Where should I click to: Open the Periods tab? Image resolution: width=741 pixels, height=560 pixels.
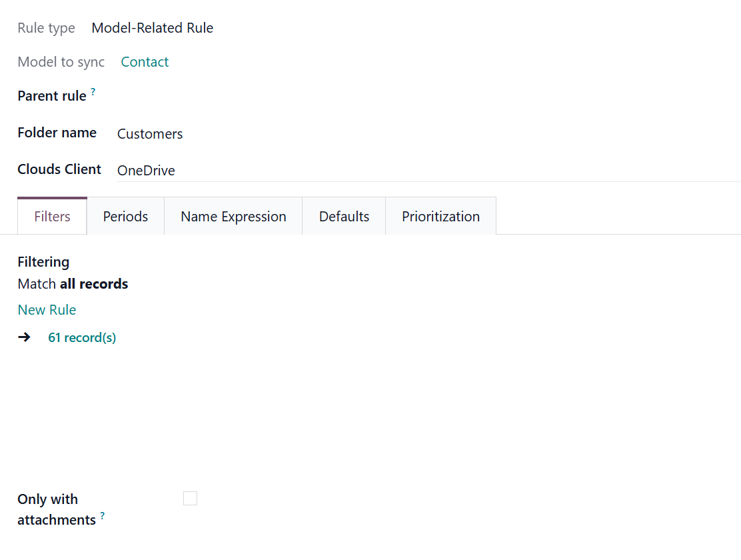[125, 217]
